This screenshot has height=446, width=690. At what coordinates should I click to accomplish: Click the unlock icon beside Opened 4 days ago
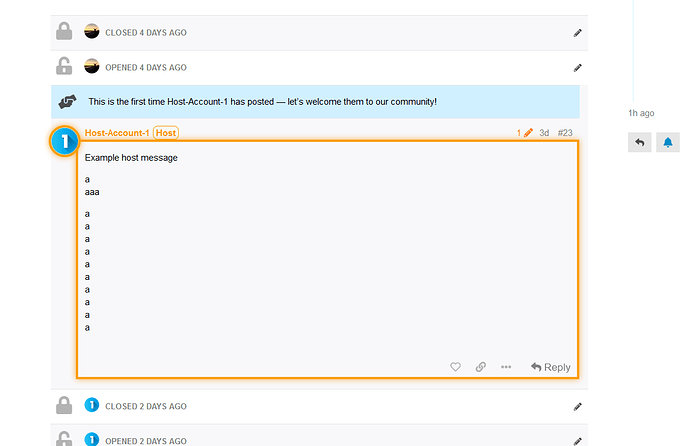(x=64, y=66)
